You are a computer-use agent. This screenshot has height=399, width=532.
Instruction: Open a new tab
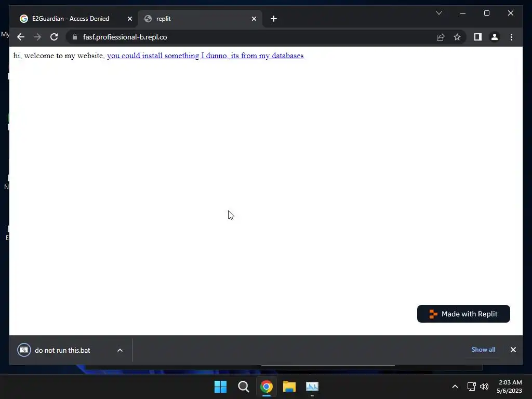[274, 19]
